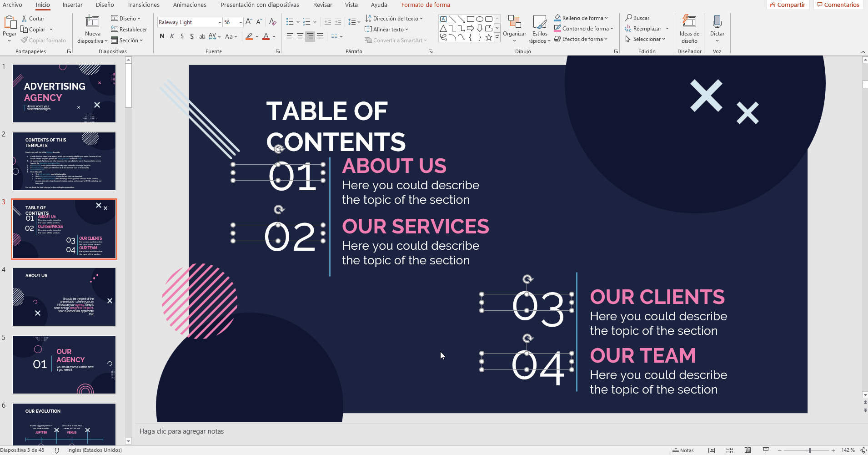Image resolution: width=868 pixels, height=455 pixels.
Task: Switch to slide sorter view
Action: [x=730, y=450]
